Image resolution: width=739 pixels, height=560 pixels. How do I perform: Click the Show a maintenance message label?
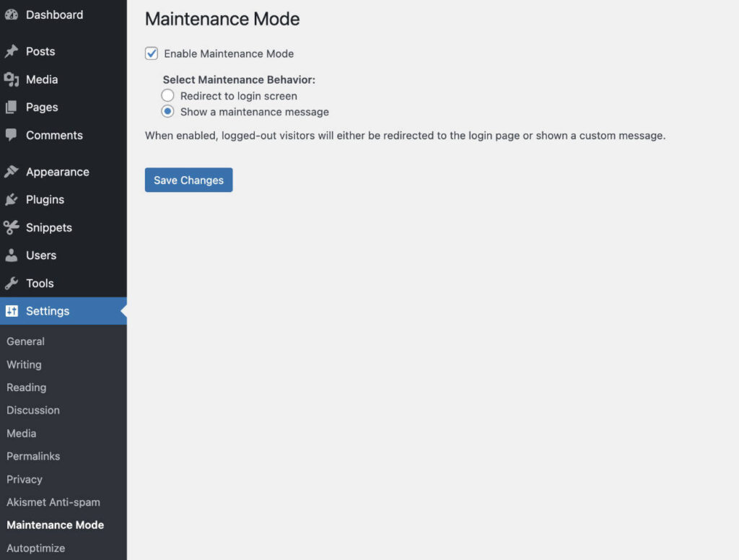[255, 112]
